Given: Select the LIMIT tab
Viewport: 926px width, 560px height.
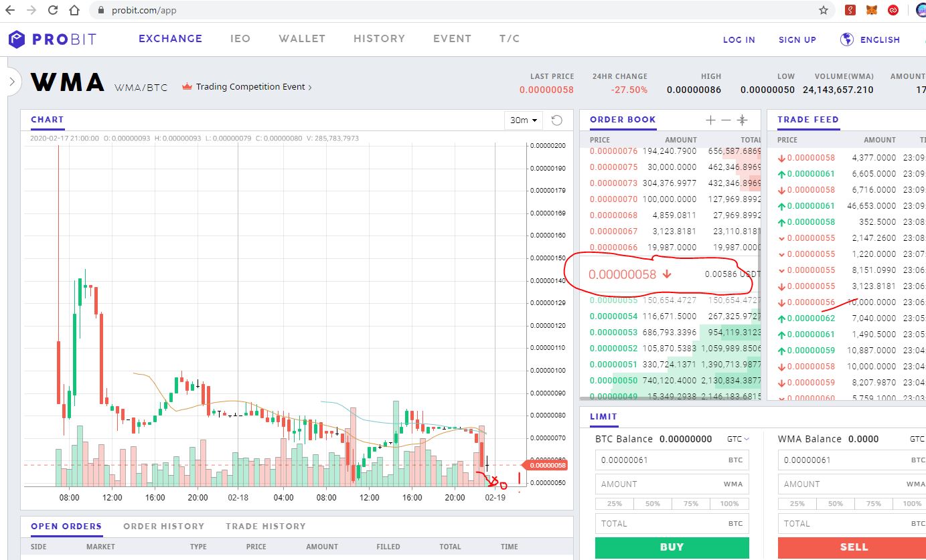Looking at the screenshot, I should (x=603, y=417).
